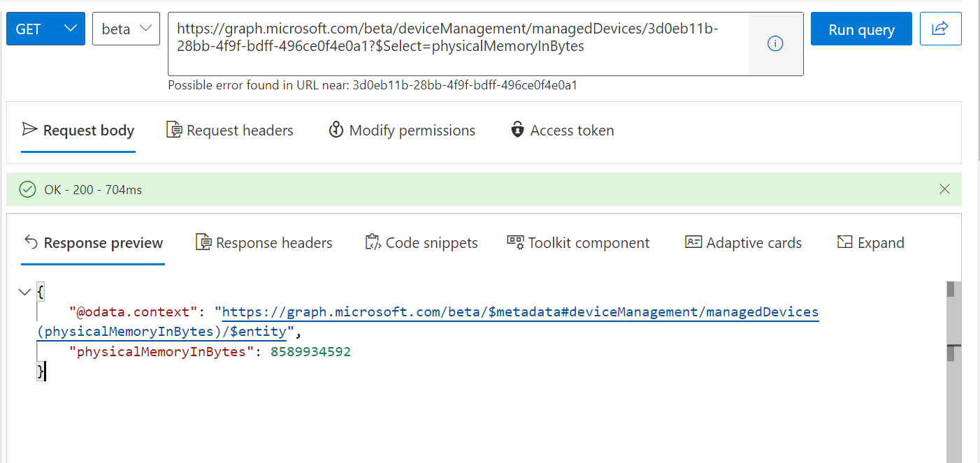This screenshot has width=980, height=463.
Task: Follow the @odata.context metadata link
Action: [519, 312]
